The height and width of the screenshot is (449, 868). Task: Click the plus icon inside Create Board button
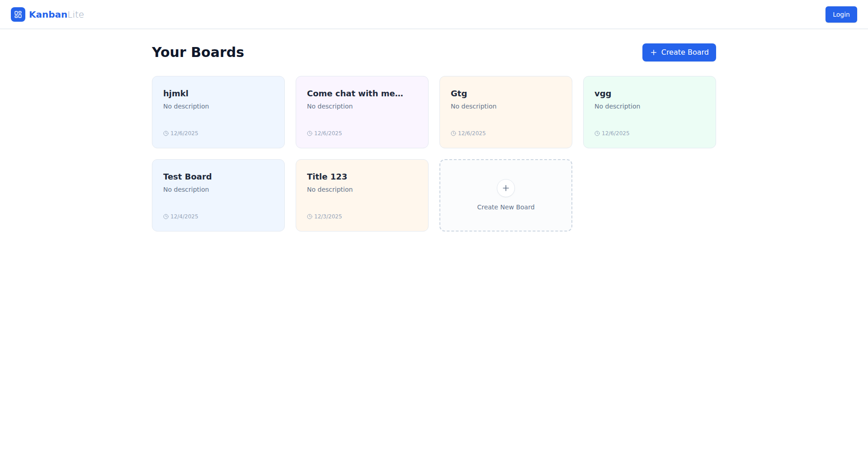[x=653, y=52]
